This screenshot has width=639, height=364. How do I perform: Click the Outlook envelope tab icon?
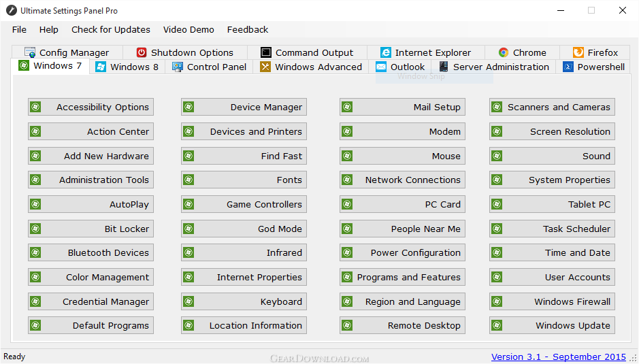pyautogui.click(x=381, y=67)
